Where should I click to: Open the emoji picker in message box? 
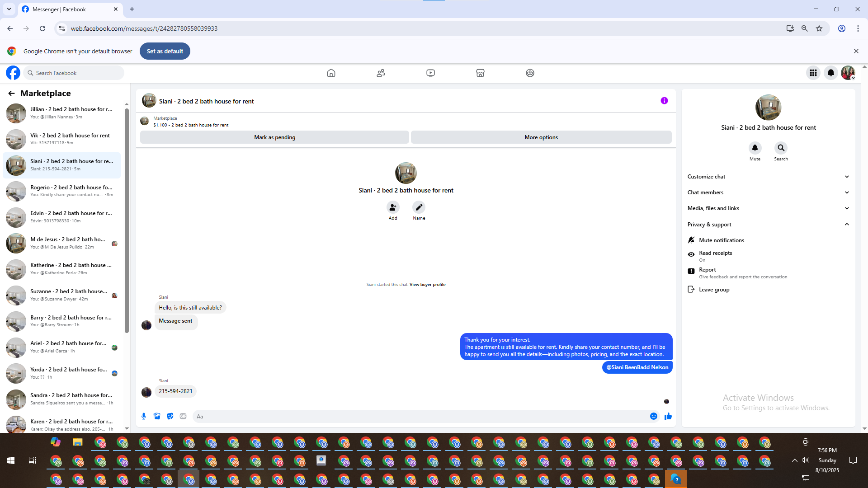click(x=653, y=416)
